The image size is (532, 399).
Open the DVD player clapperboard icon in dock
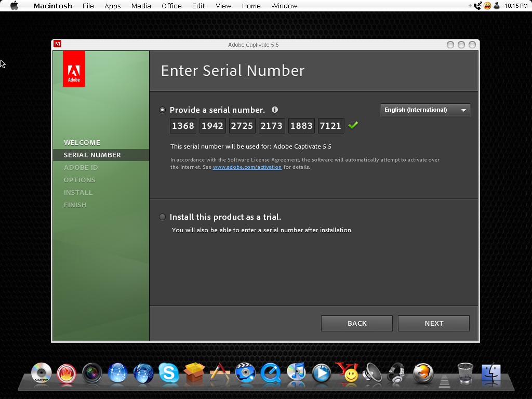(x=245, y=373)
